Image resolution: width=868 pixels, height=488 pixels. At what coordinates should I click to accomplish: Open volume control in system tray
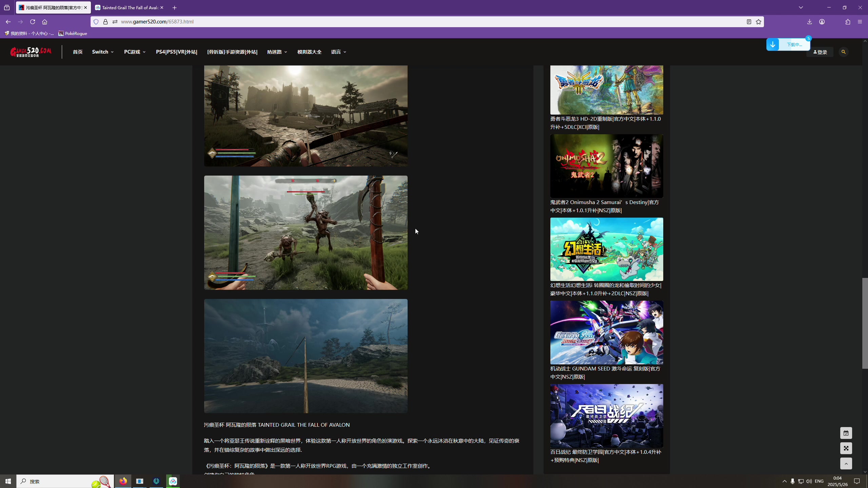tap(809, 481)
